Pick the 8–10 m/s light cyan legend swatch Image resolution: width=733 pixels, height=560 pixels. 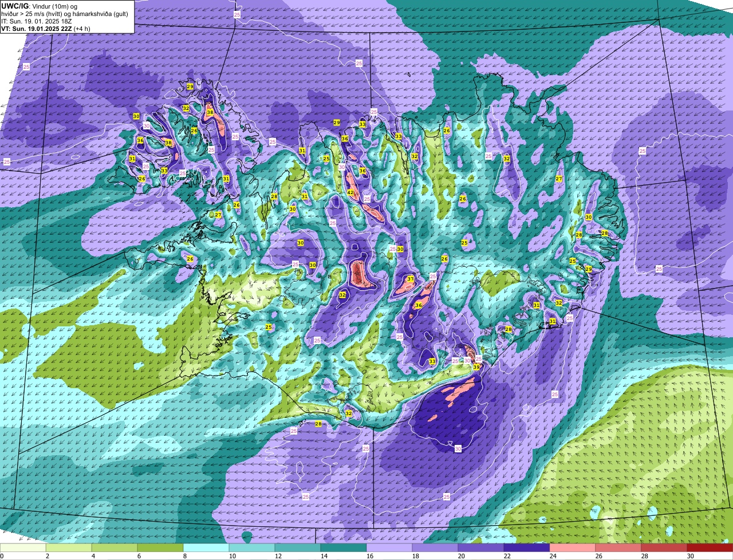tap(206, 548)
